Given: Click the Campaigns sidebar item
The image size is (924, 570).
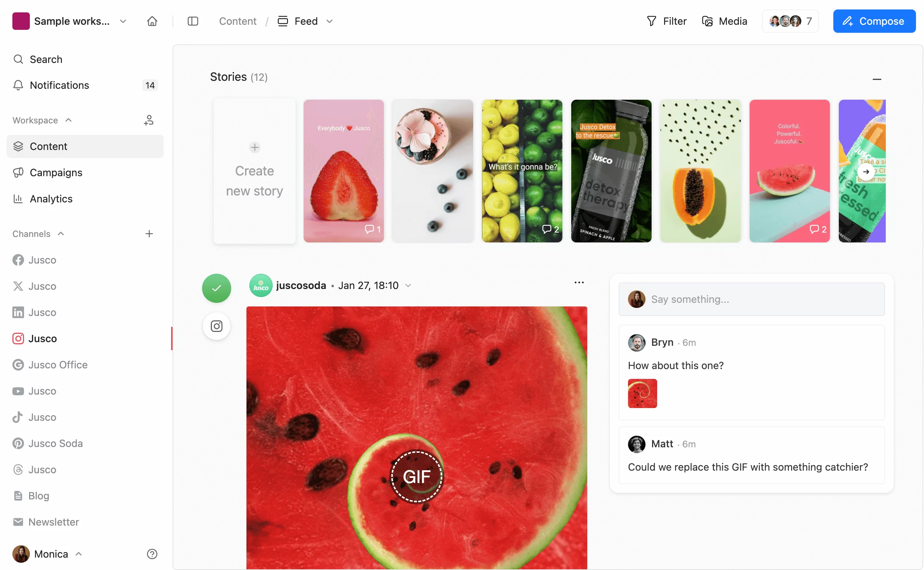Looking at the screenshot, I should [x=55, y=172].
